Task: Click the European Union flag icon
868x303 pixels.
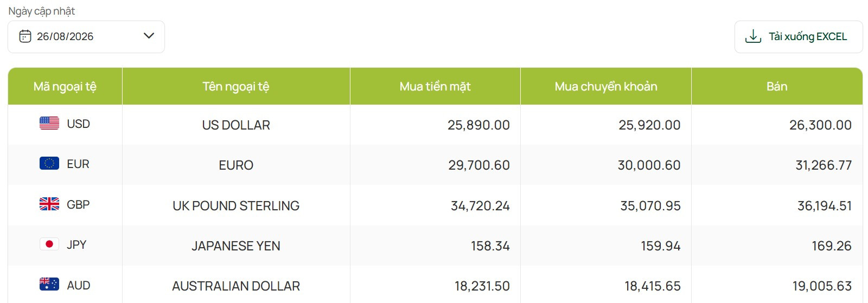Action: [49, 164]
